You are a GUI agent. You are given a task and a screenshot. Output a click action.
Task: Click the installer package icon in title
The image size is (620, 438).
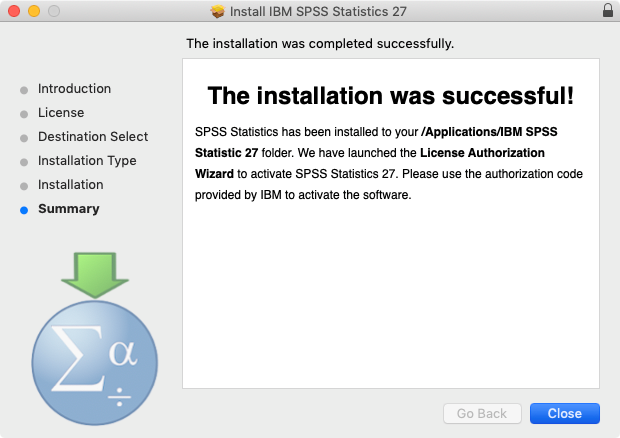point(217,11)
